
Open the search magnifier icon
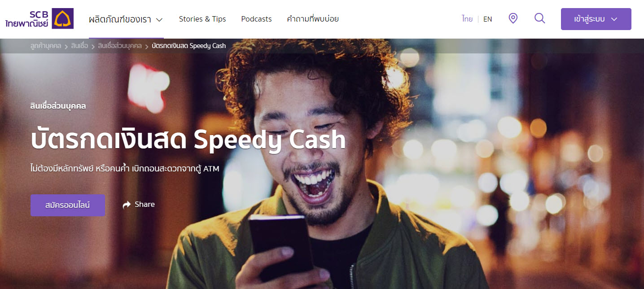click(540, 18)
